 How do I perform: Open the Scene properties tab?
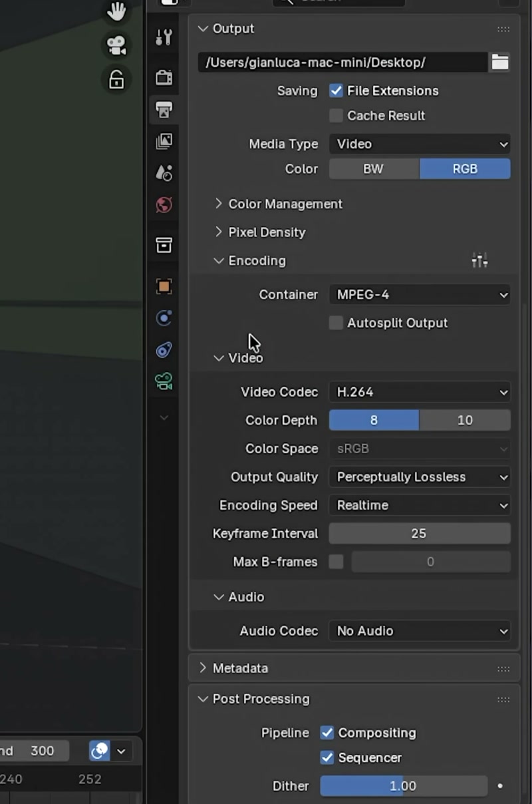[164, 172]
